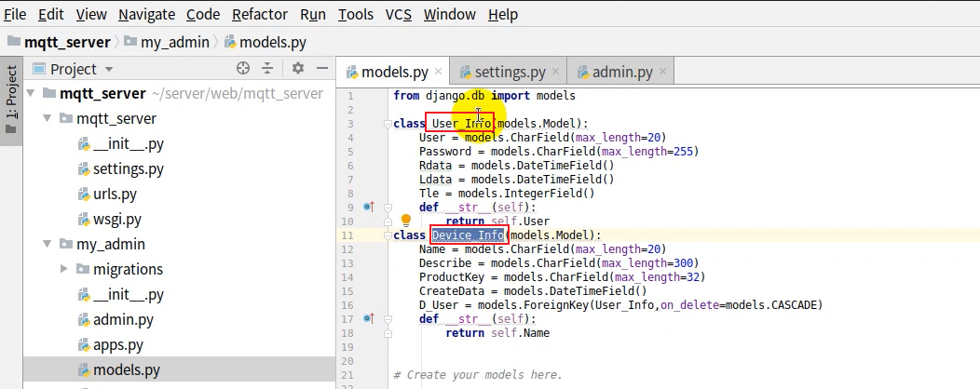Viewport: 980px width, 389px height.
Task: Click the my_admin breadcrumb
Action: click(x=166, y=43)
